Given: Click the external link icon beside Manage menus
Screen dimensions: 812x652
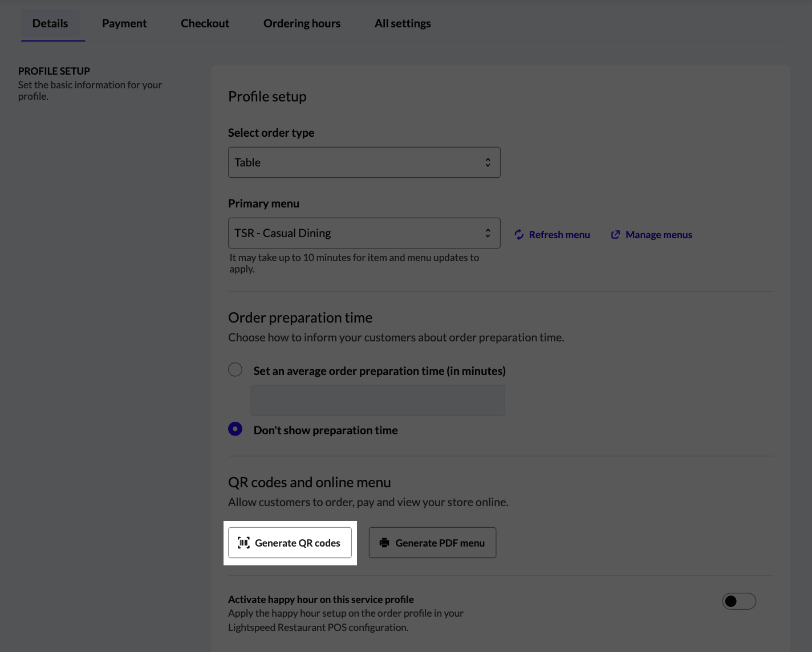Looking at the screenshot, I should [x=615, y=234].
